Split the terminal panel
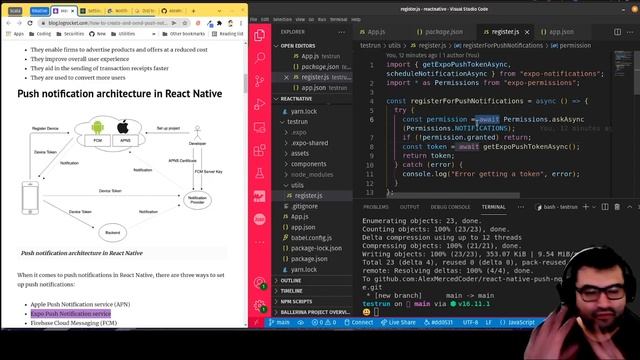The image size is (640, 360). point(605,207)
